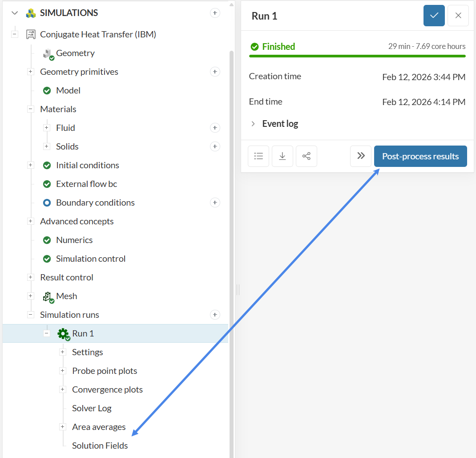The image size is (476, 458).
Task: Click the double-chevron arrow button
Action: pos(360,156)
